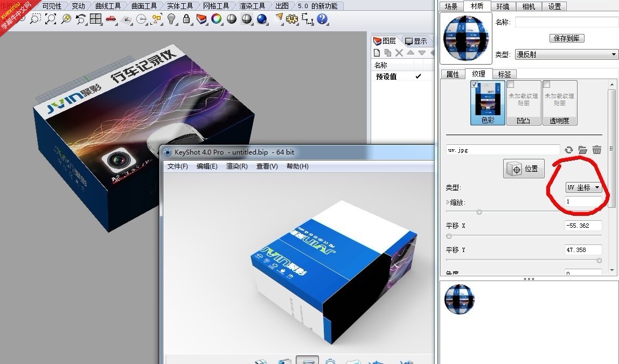Refresh the uv.jpg texture
Image resolution: width=619 pixels, height=364 pixels.
[x=568, y=150]
